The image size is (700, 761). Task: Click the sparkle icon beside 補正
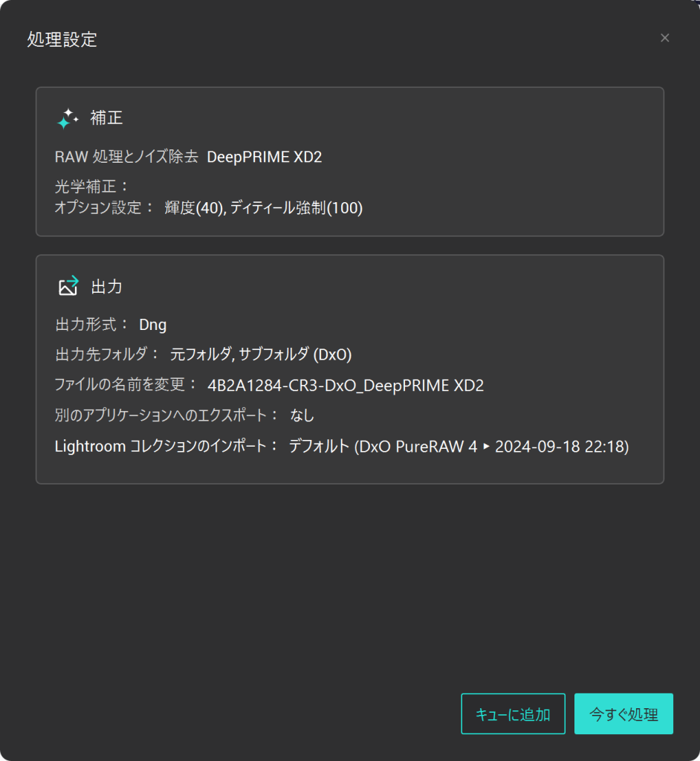(x=68, y=117)
